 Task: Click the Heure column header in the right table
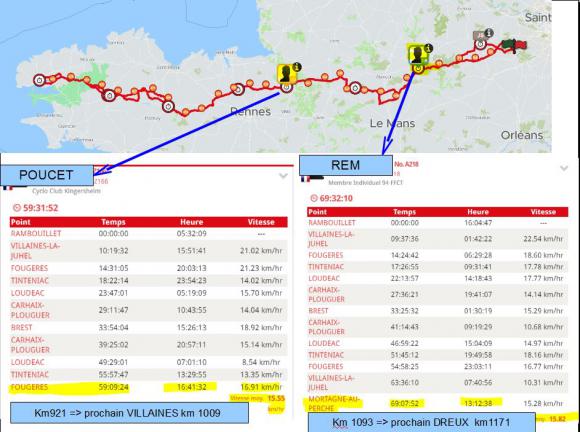478,212
